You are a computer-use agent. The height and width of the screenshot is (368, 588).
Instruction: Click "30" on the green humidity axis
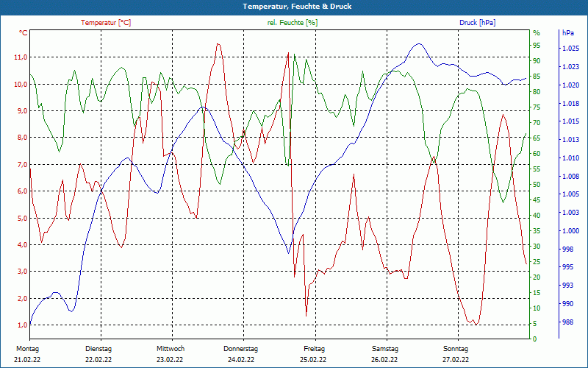pyautogui.click(x=537, y=247)
